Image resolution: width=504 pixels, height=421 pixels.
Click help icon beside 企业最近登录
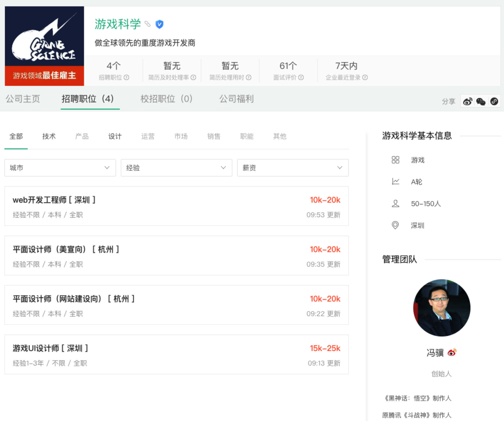pos(365,78)
